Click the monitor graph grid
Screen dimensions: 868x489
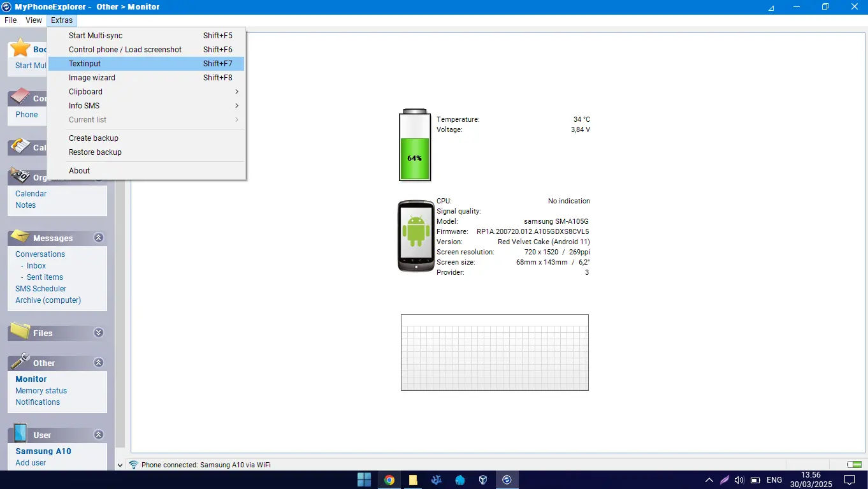pos(495,353)
